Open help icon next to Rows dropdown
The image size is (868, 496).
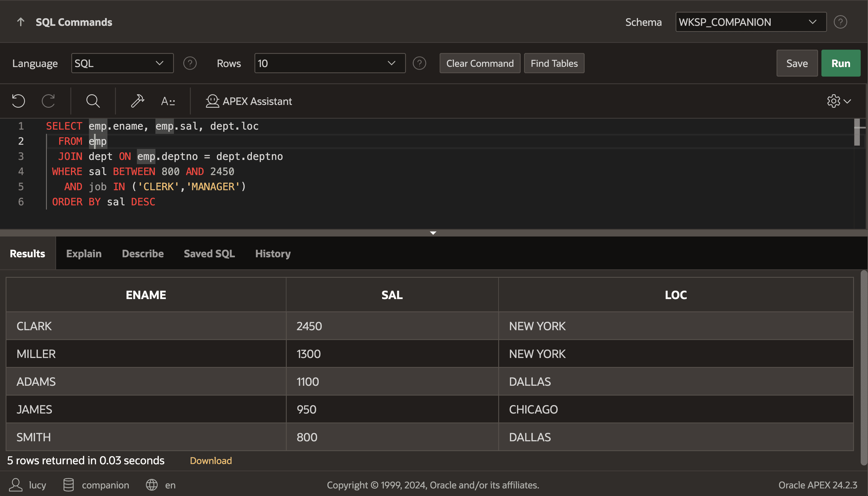click(x=419, y=63)
